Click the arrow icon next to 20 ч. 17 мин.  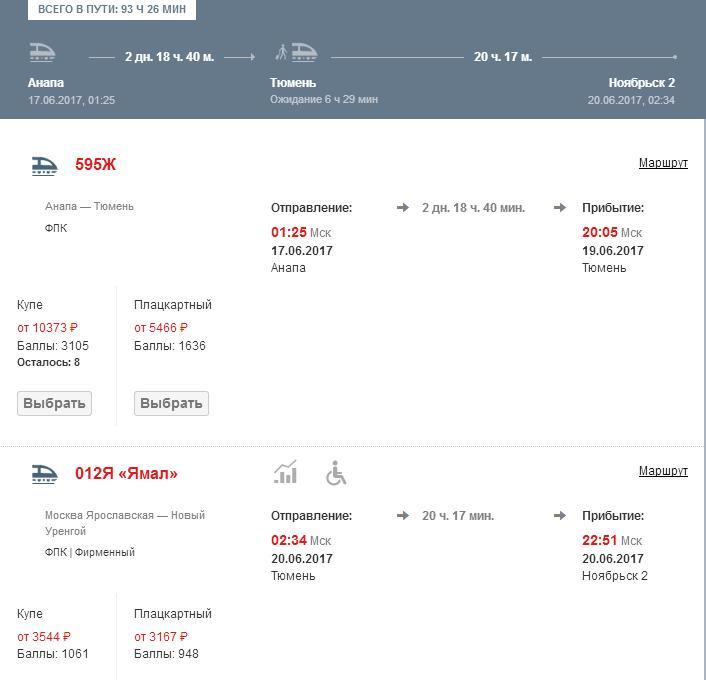(403, 516)
